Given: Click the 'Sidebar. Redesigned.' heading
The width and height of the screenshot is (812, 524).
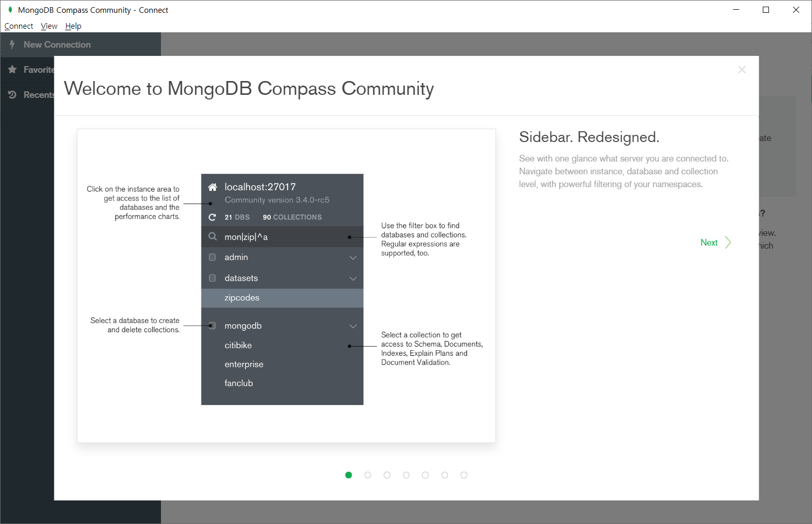Looking at the screenshot, I should [x=590, y=137].
